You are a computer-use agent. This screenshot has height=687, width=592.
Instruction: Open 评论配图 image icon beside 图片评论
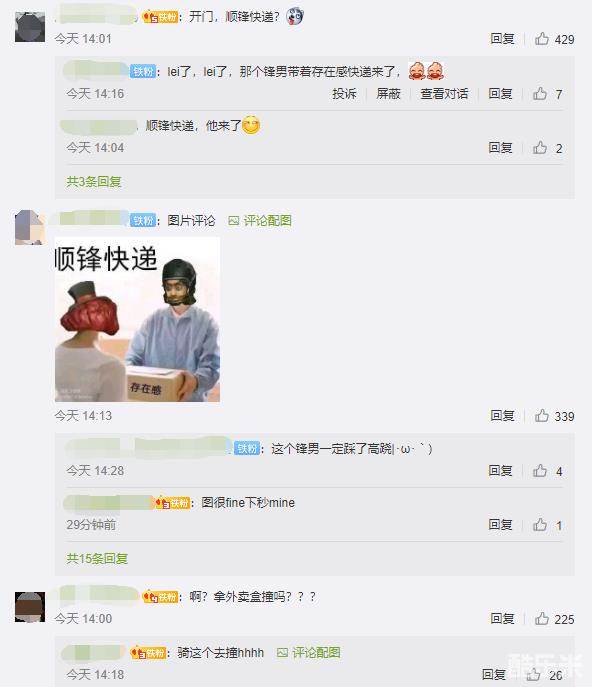point(234,221)
